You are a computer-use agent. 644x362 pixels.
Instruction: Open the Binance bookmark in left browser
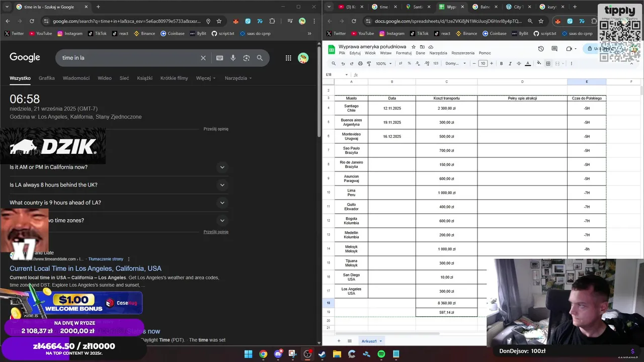pyautogui.click(x=144, y=34)
